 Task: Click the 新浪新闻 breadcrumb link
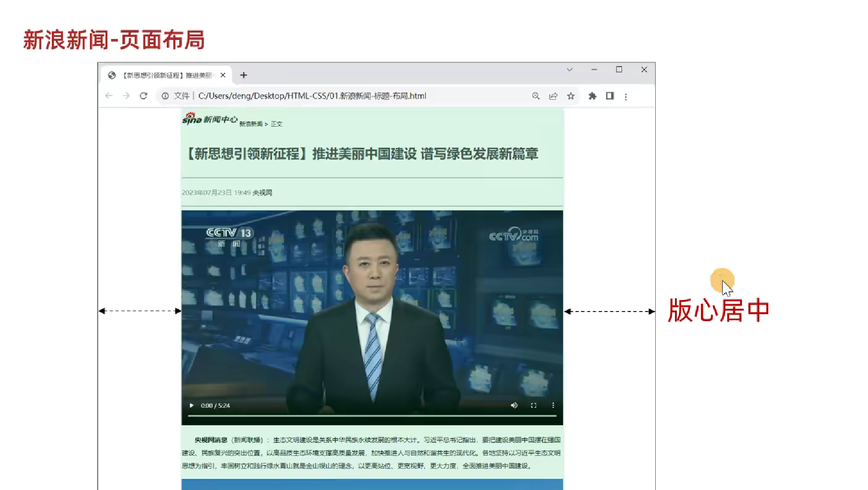251,124
